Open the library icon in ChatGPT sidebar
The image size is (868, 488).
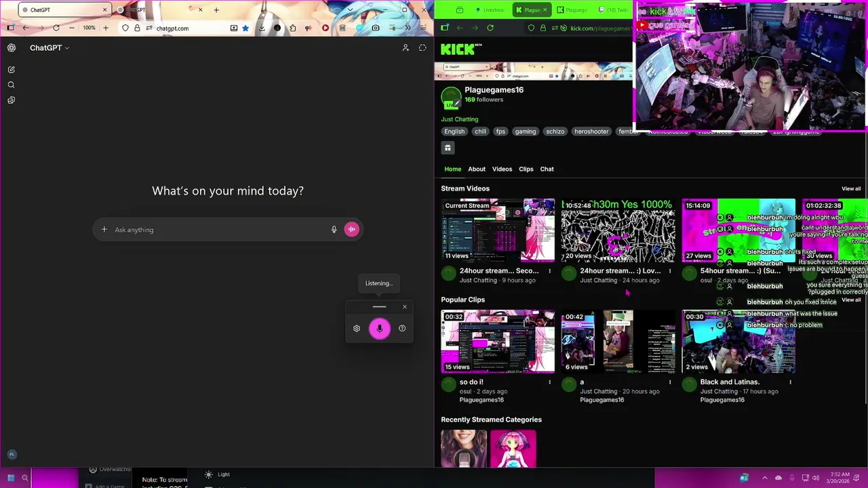[x=12, y=100]
